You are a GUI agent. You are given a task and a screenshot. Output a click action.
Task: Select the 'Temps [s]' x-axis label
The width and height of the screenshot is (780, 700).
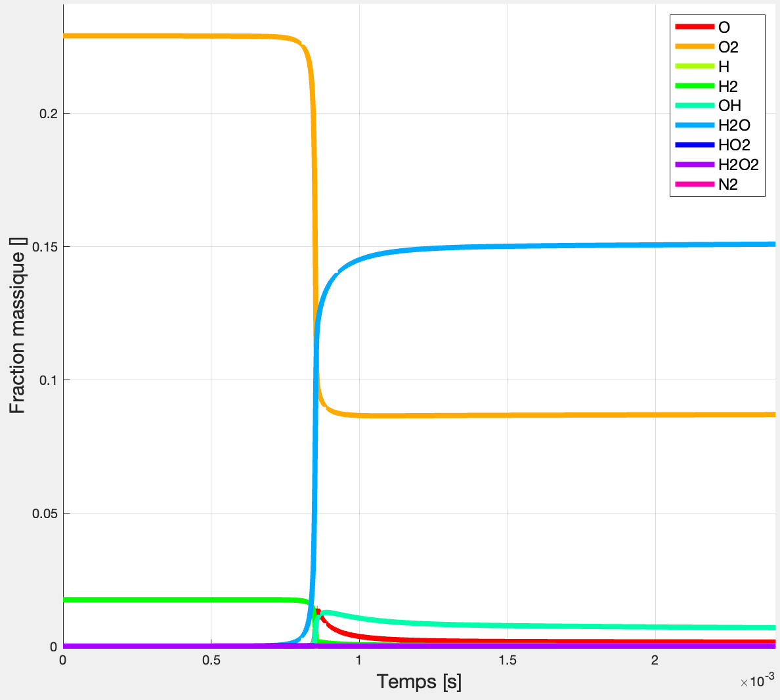[419, 682]
